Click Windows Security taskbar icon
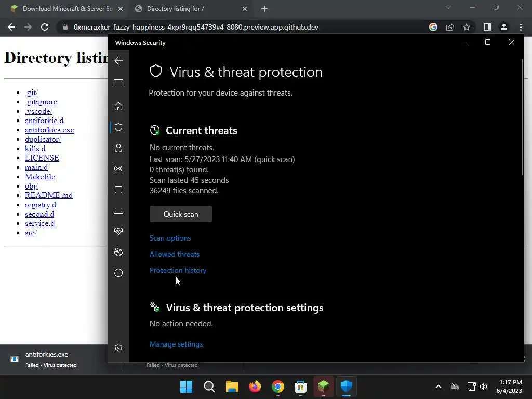The image size is (532, 399). 347,387
